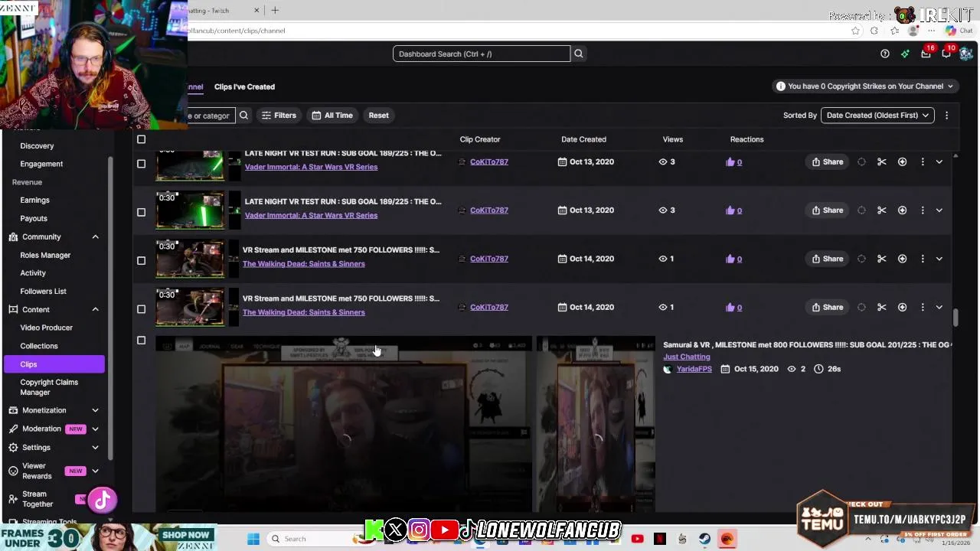Select checkbox for Samurai & VR clip
This screenshot has height=551, width=980.
[141, 340]
